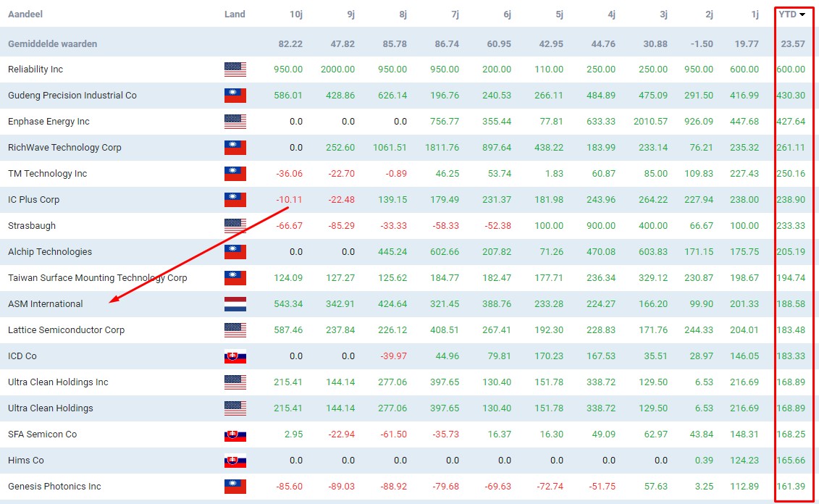Open Lattice Semiconductor Corp stock page
Image resolution: width=819 pixels, height=504 pixels.
click(66, 330)
